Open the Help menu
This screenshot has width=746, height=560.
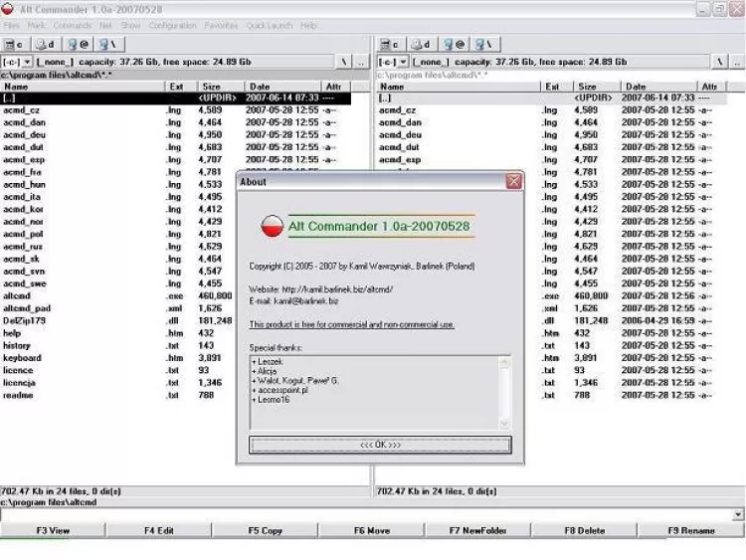pyautogui.click(x=308, y=26)
